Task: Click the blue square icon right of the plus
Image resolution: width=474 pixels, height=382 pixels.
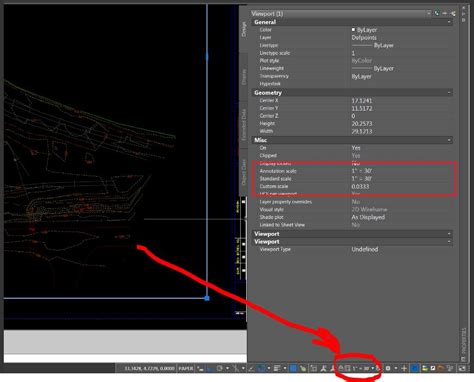Action: (x=414, y=368)
